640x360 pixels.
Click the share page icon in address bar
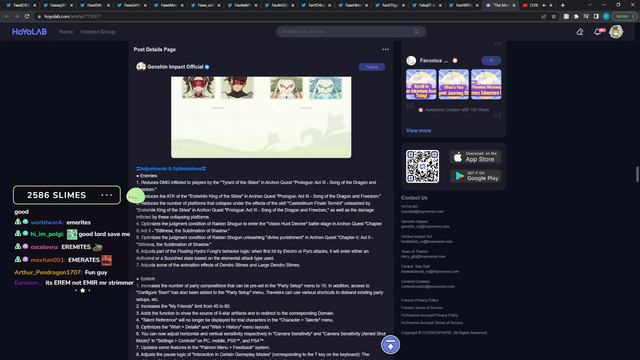point(544,16)
